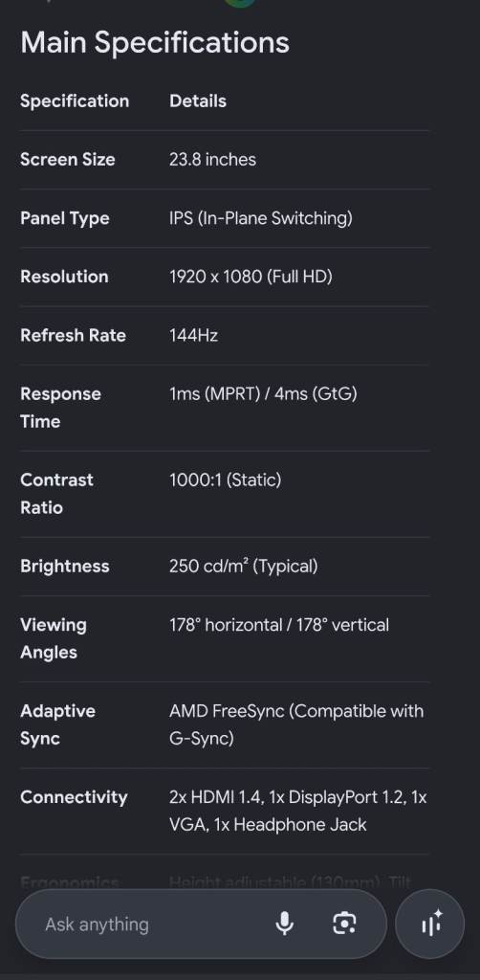480x980 pixels.
Task: Select the Contrast Ratio label
Action: 56,494
